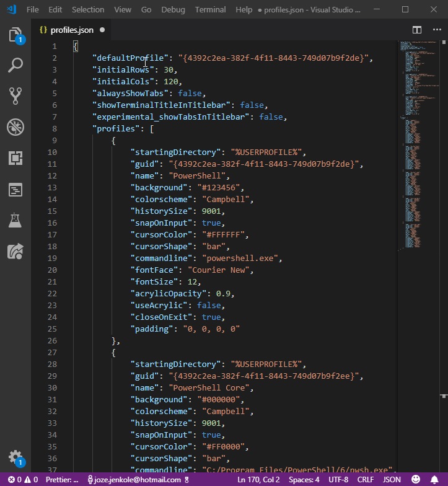Open the More Actions ellipsis menu

tap(437, 30)
